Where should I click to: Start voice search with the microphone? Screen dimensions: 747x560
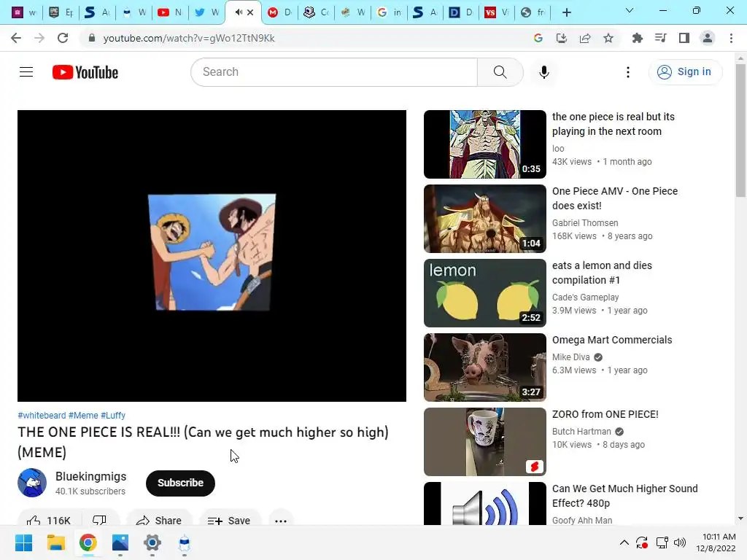[x=544, y=72]
